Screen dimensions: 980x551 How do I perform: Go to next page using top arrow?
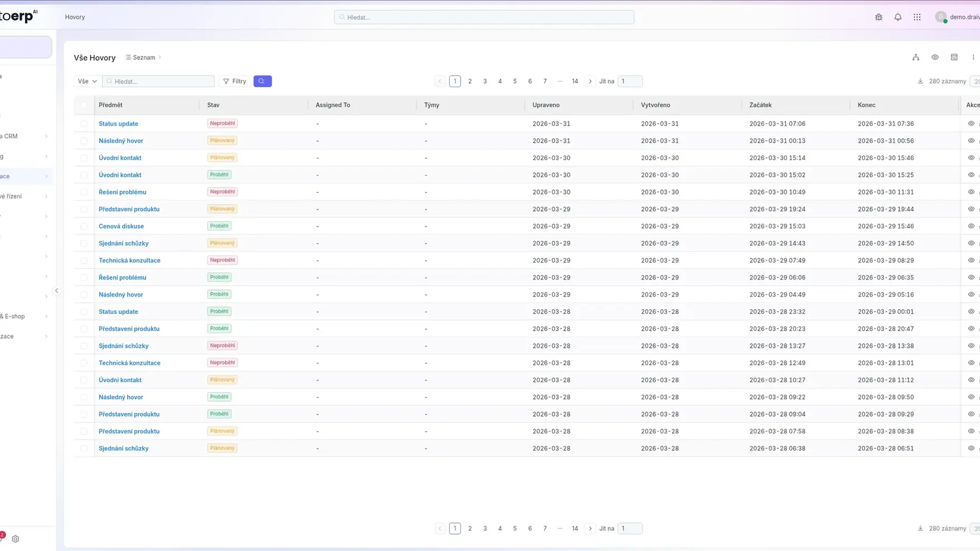(590, 81)
